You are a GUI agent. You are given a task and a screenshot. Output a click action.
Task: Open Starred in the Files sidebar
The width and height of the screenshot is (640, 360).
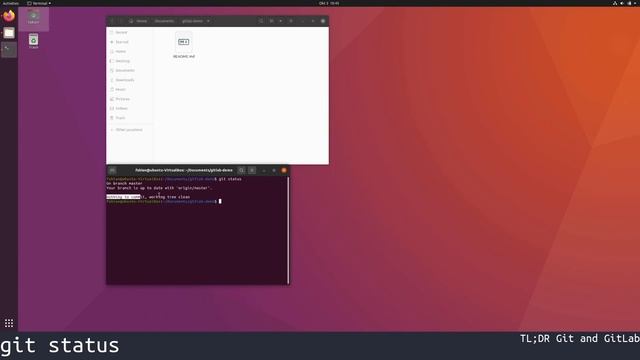(x=122, y=42)
